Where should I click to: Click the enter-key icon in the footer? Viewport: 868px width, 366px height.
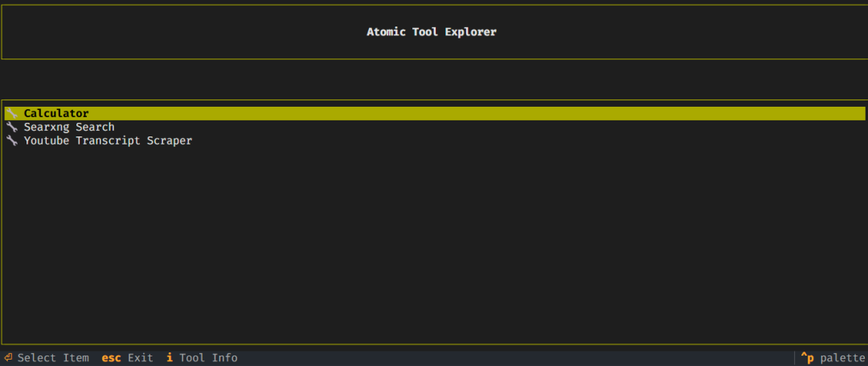point(8,358)
